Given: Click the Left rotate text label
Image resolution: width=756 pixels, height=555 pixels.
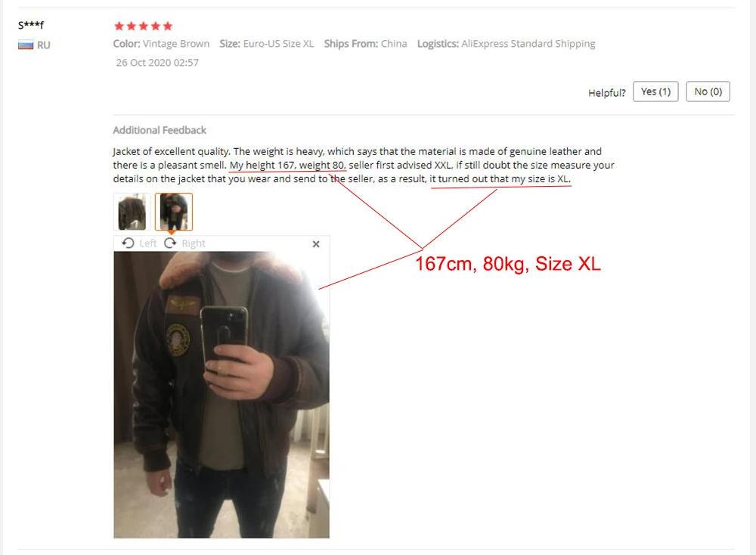Looking at the screenshot, I should tap(147, 243).
